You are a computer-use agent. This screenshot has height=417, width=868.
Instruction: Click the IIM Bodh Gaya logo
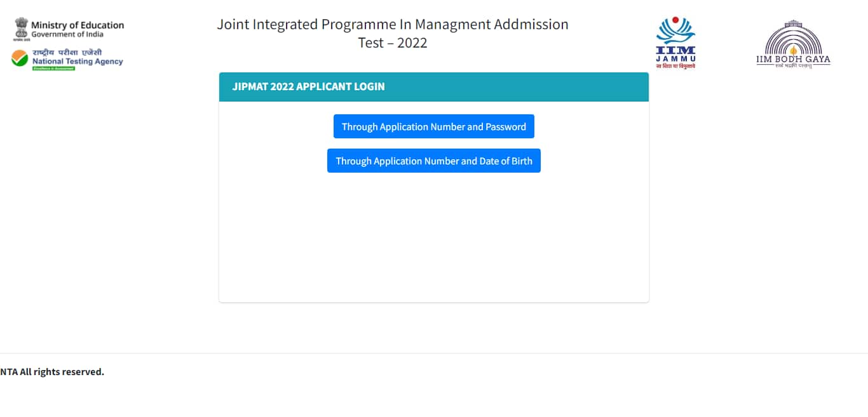pos(793,44)
